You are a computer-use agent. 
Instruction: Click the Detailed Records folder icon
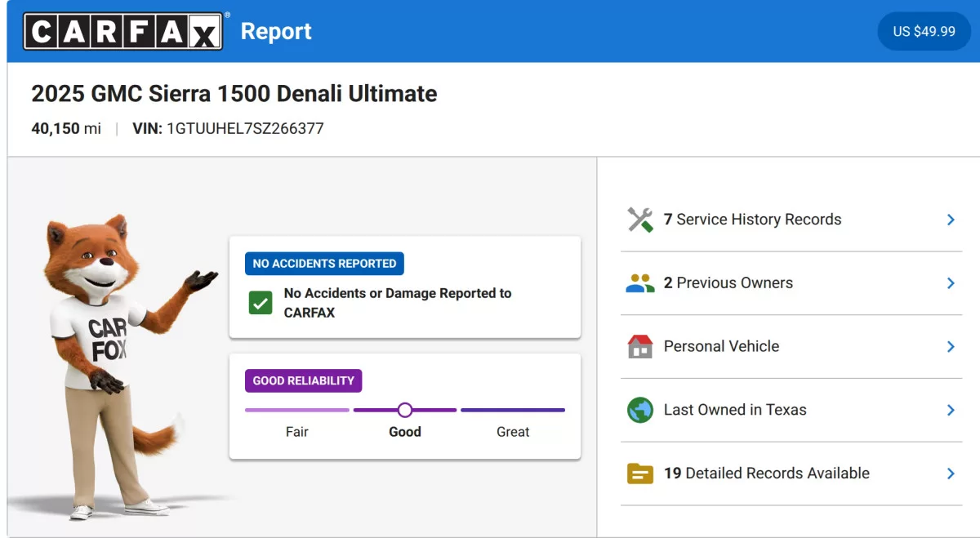[x=640, y=474]
